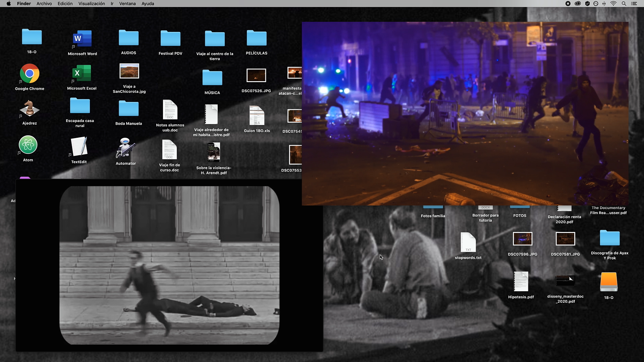Click the Spotlight search icon in menu bar
Viewport: 644px width, 362px height.
tap(624, 4)
